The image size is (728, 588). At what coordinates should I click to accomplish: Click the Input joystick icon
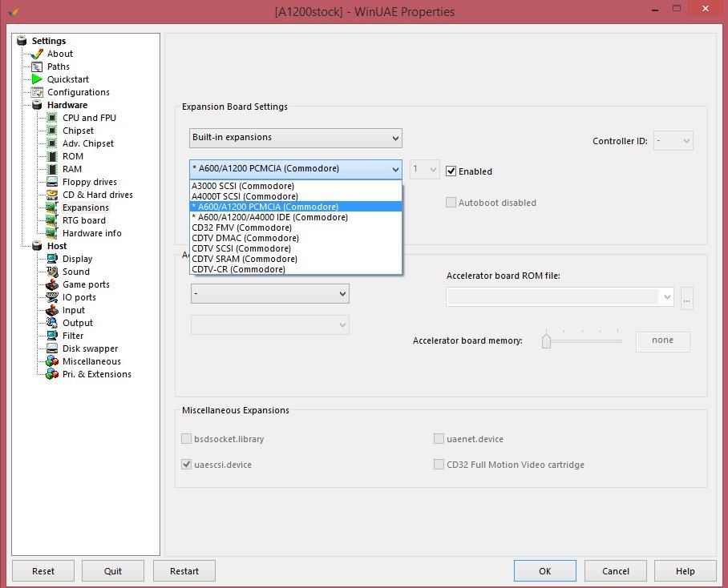coord(52,310)
